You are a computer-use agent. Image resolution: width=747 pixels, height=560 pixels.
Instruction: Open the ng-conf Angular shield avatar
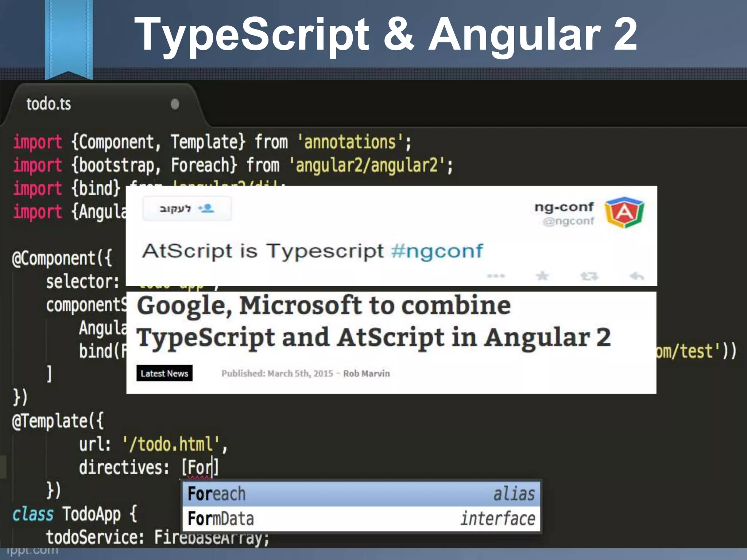click(x=624, y=212)
